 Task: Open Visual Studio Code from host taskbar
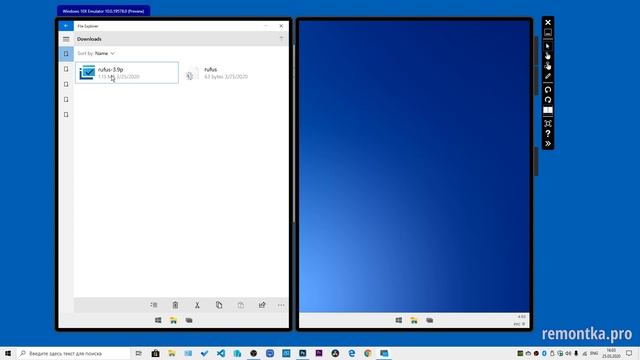coord(221,353)
